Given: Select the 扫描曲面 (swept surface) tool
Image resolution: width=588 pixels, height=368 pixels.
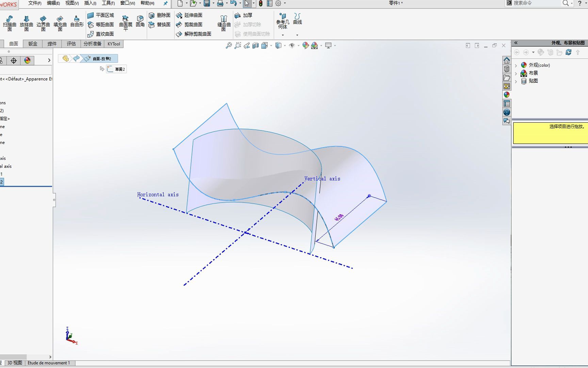Looking at the screenshot, I should click(x=10, y=22).
